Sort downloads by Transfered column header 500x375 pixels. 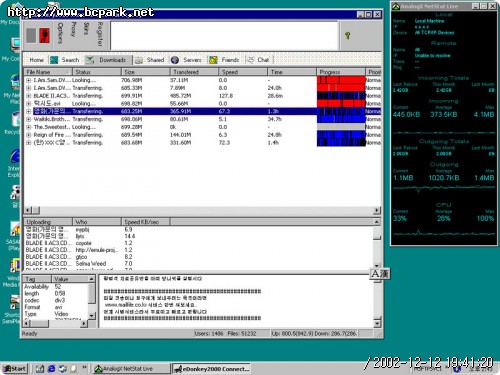[194, 72]
